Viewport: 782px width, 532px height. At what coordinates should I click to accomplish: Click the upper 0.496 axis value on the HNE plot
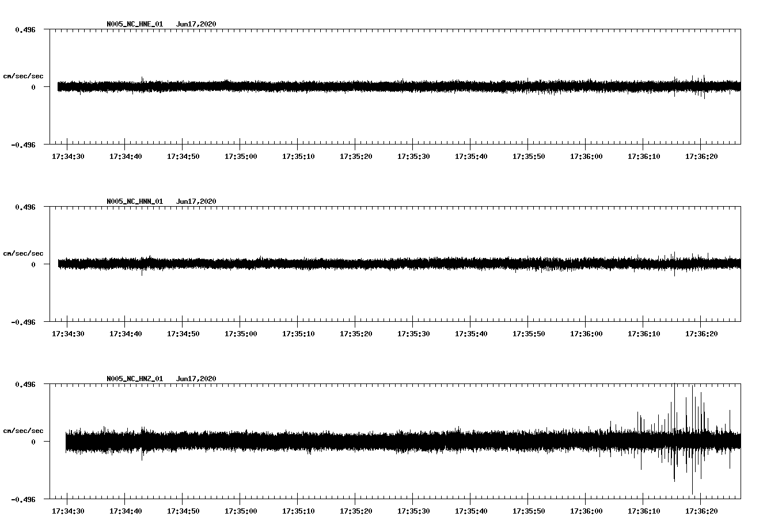point(25,29)
